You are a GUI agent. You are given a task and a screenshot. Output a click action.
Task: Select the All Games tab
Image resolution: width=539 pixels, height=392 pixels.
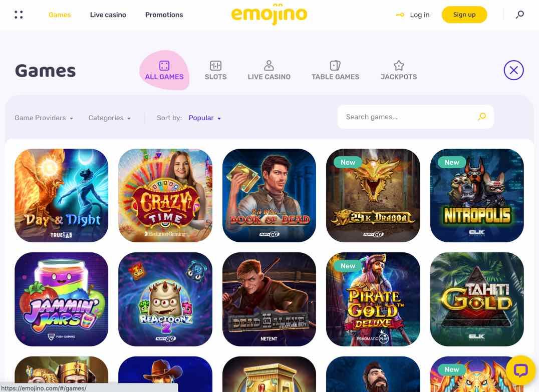click(164, 71)
